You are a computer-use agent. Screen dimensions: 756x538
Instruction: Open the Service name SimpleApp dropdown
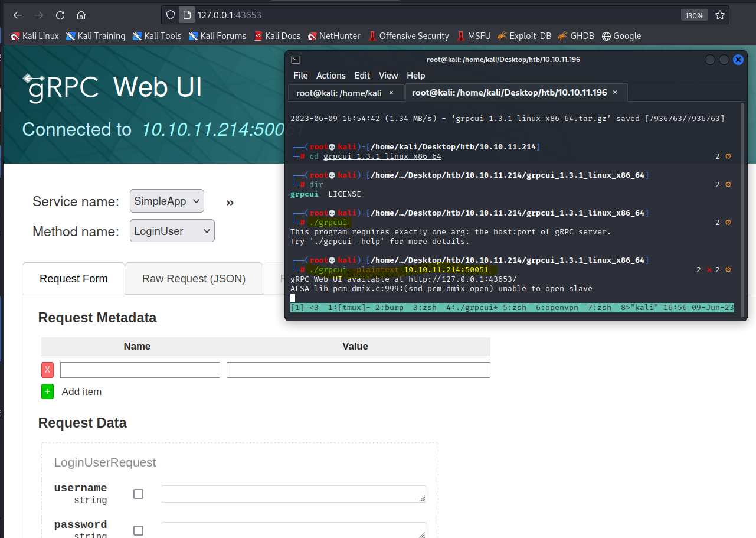(167, 201)
